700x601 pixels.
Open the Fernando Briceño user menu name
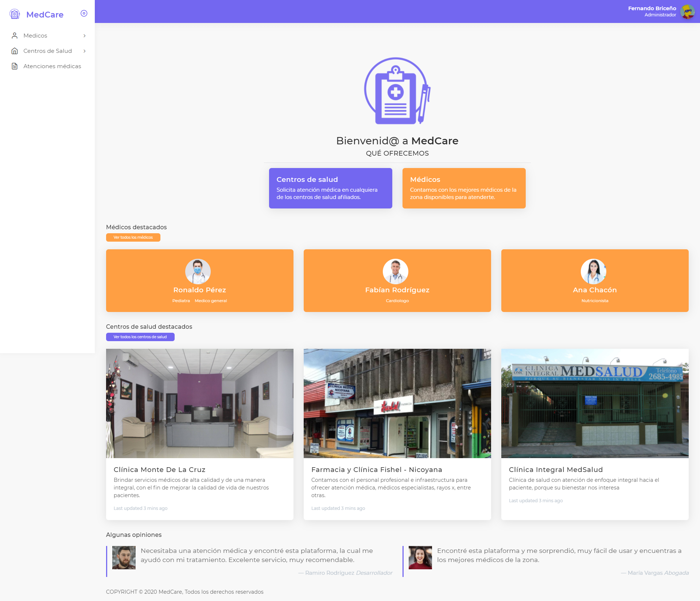point(652,8)
